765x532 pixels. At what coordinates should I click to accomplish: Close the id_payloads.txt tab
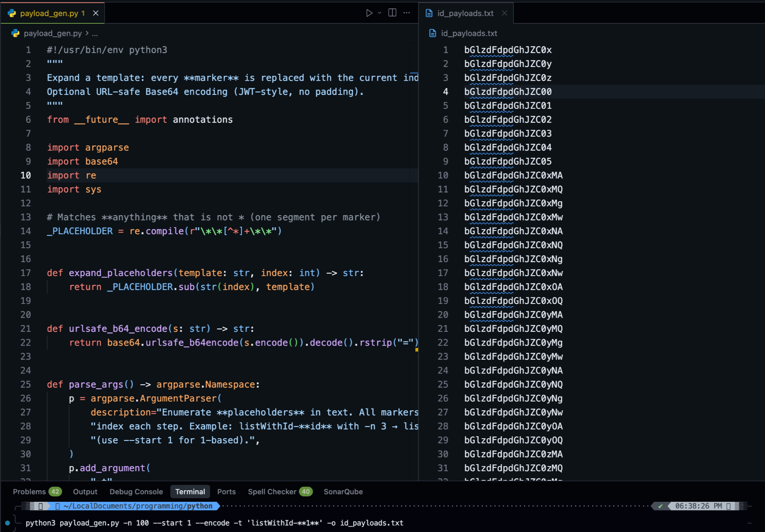pyautogui.click(x=505, y=13)
